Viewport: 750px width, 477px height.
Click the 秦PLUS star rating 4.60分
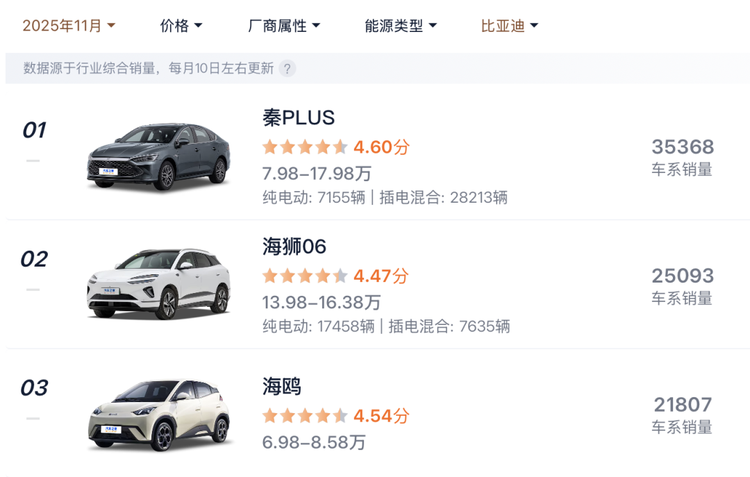[x=336, y=147]
